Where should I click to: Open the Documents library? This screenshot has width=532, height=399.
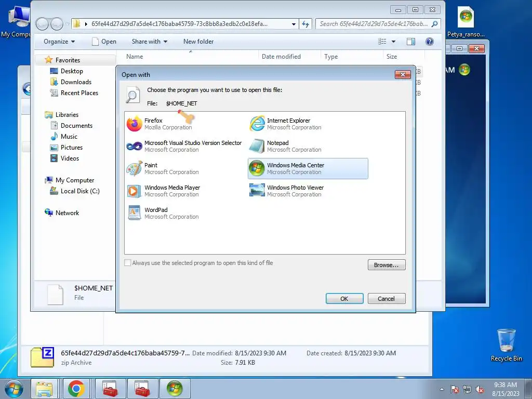pyautogui.click(x=76, y=126)
